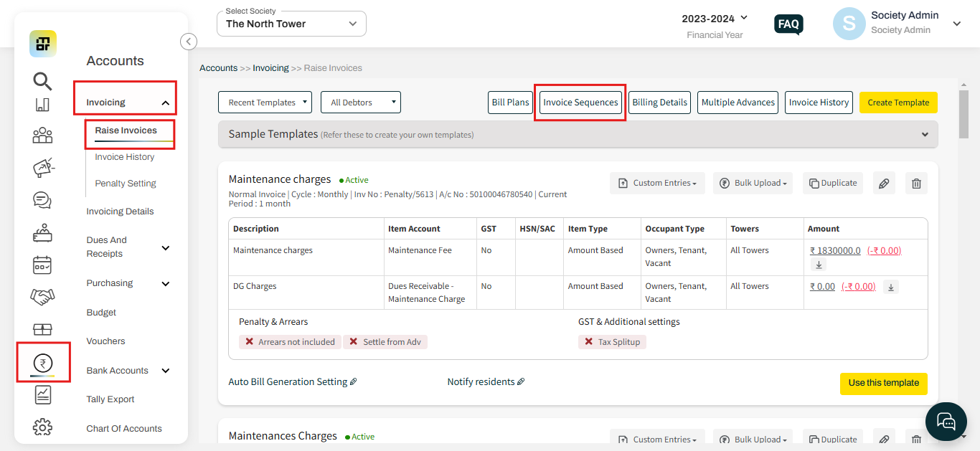980x451 pixels.
Task: Toggle the Tax Splitup setting
Action: (x=612, y=342)
